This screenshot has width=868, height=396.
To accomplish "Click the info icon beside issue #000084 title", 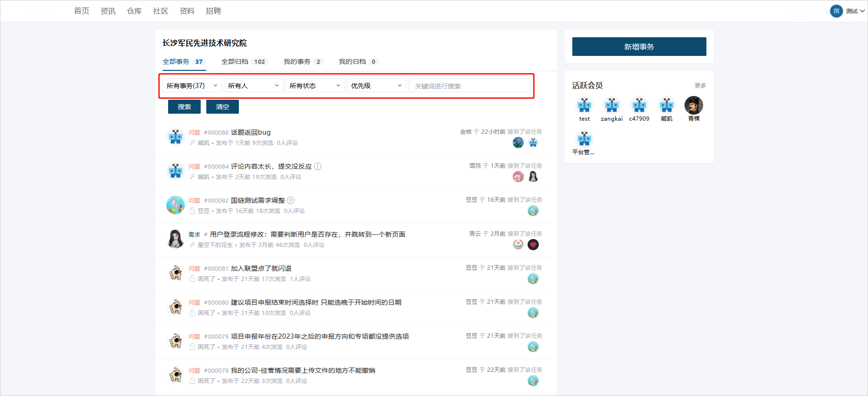I will point(318,166).
